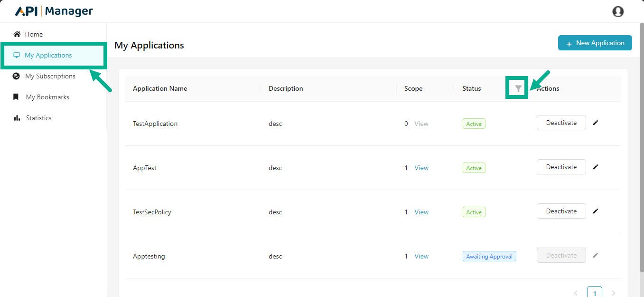Viewport: 644px width, 297px height.
Task: Select page 1 in pagination
Action: 594,293
